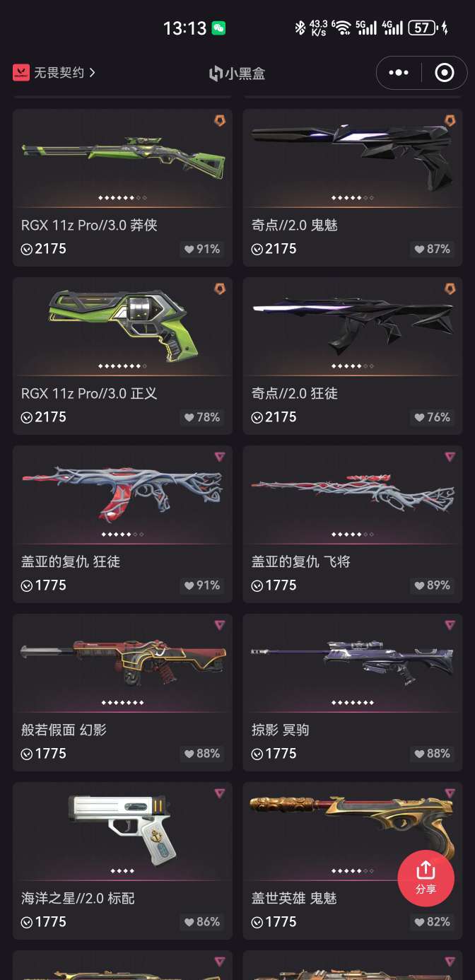Open the 盖世英雄 鬼魅 skin name
Screen dimensions: 475x980
294,898
